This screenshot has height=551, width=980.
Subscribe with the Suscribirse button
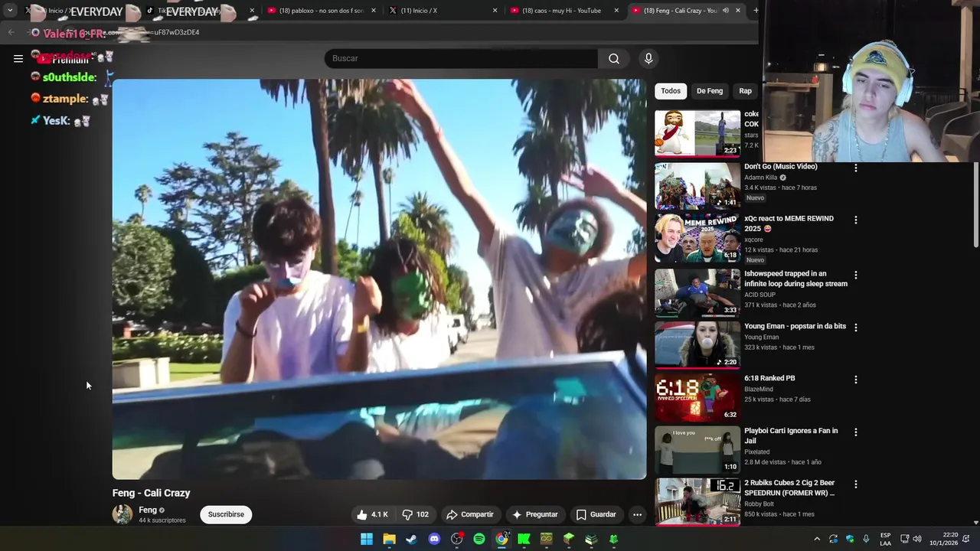point(226,514)
